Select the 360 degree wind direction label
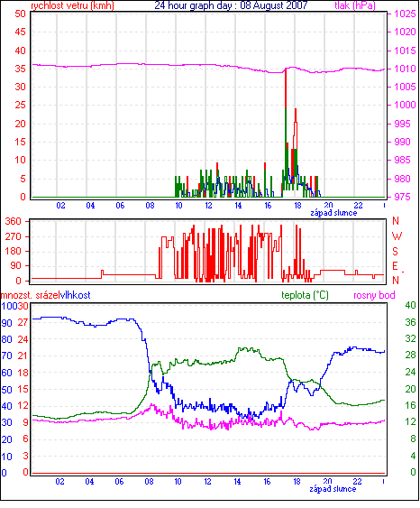Image resolution: width=420 pixels, height=508 pixels. coord(14,221)
